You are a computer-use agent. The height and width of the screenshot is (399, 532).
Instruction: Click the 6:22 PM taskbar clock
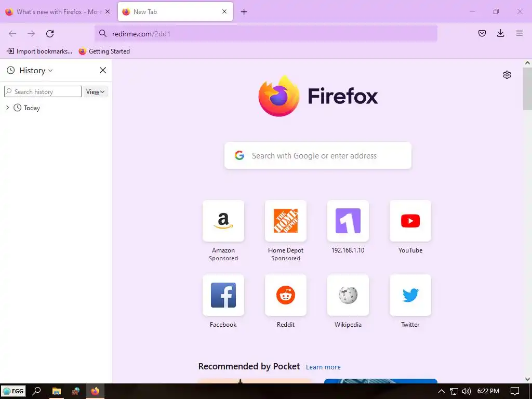tap(488, 391)
